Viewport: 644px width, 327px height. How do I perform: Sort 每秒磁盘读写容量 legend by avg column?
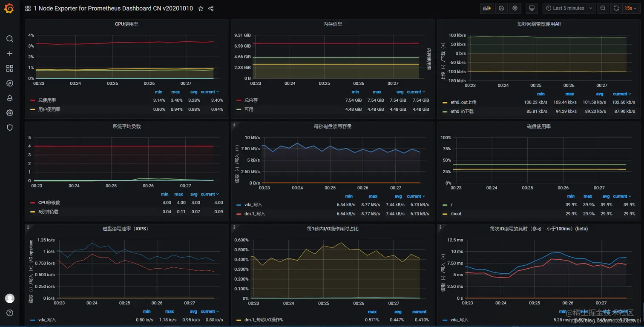coord(398,196)
